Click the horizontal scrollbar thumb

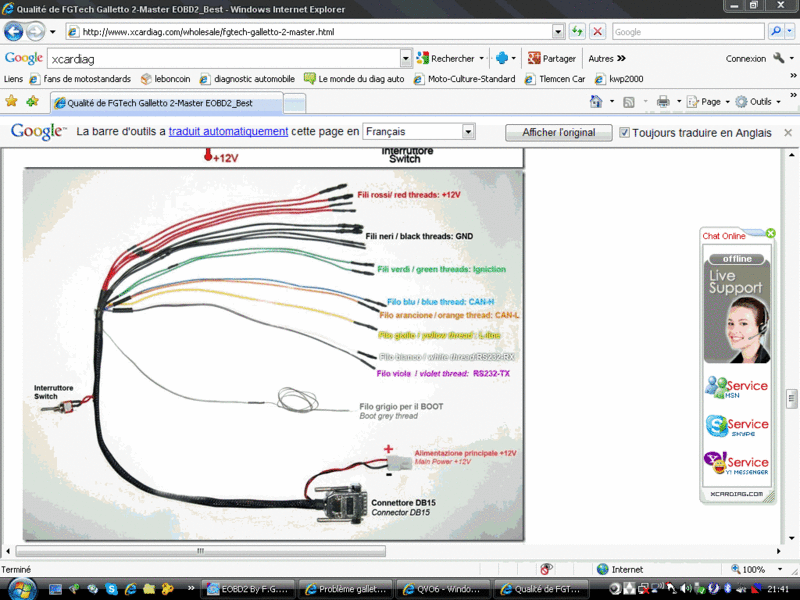click(x=201, y=551)
